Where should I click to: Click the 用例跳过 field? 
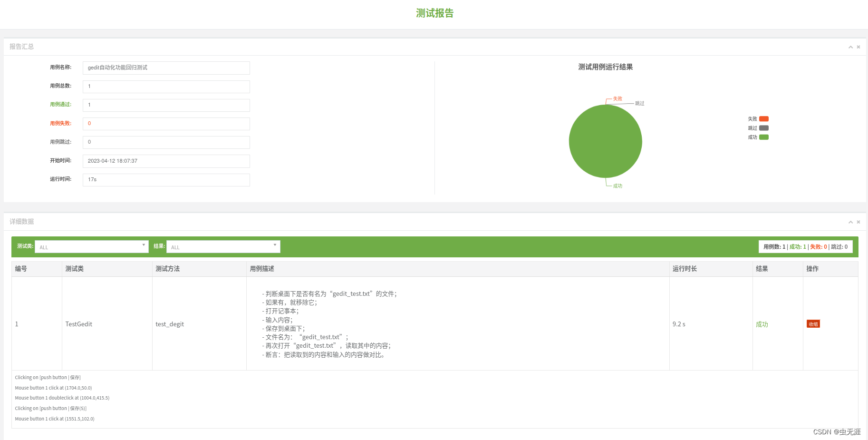(x=166, y=142)
